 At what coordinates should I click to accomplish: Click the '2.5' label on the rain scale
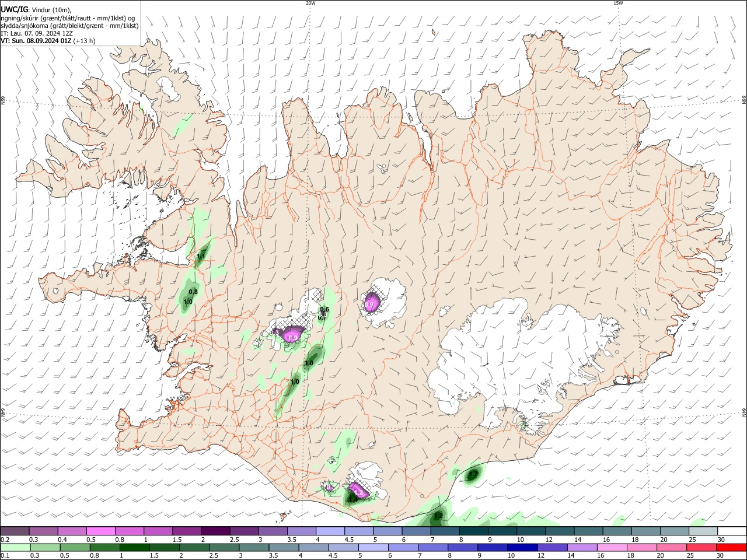[x=214, y=556]
